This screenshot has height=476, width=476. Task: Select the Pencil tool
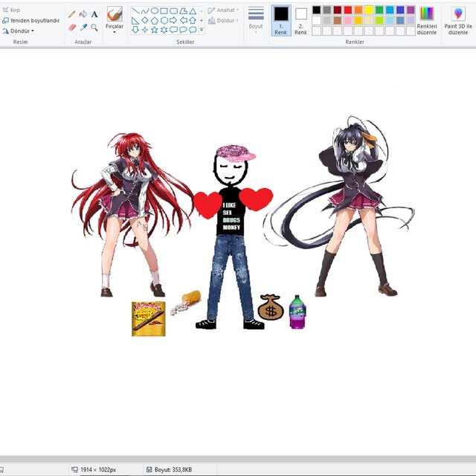(x=72, y=14)
